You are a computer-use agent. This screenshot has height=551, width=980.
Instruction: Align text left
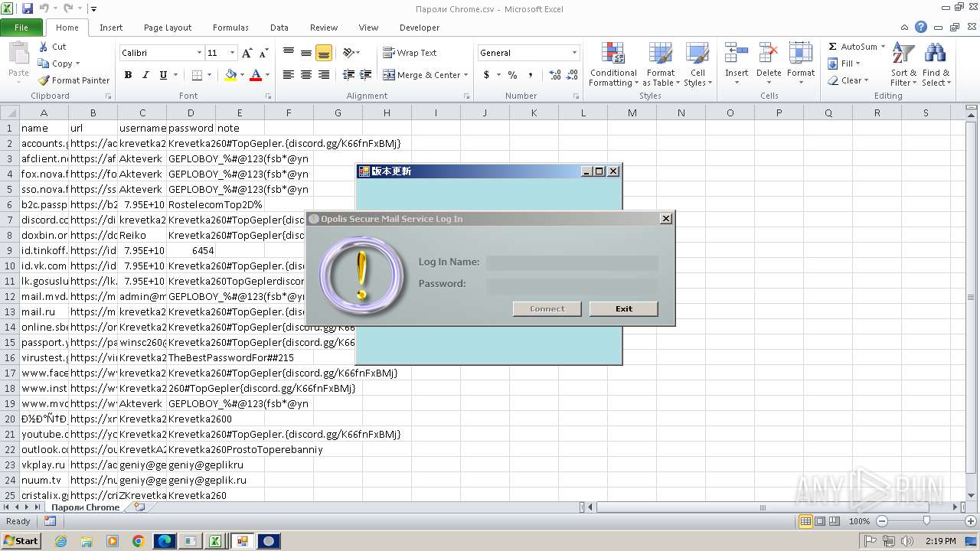tap(289, 75)
